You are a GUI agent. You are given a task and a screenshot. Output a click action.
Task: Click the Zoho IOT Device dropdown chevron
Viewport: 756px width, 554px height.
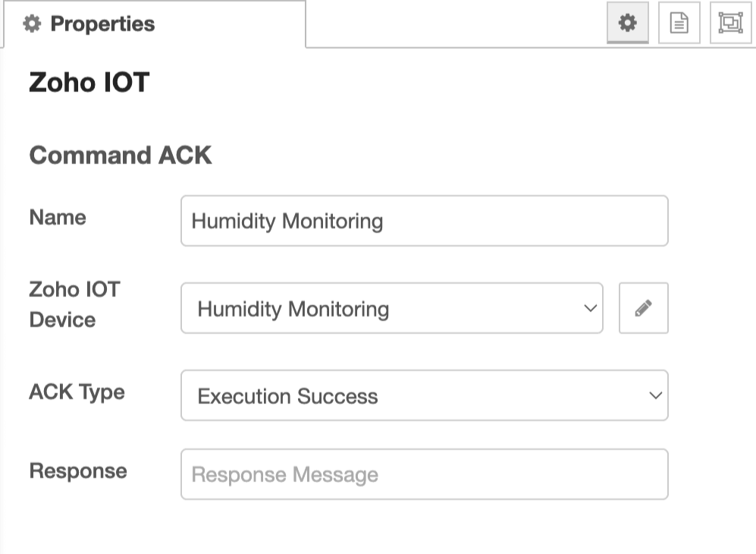pyautogui.click(x=590, y=309)
